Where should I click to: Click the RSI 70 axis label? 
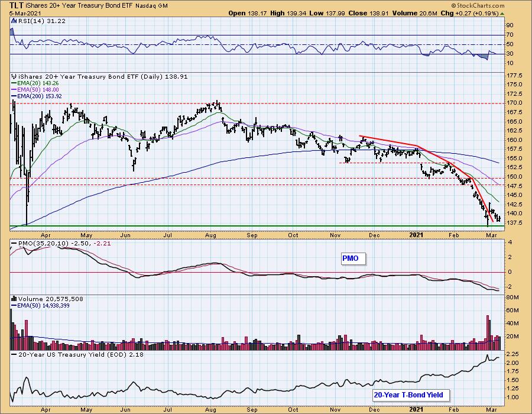pyautogui.click(x=510, y=35)
